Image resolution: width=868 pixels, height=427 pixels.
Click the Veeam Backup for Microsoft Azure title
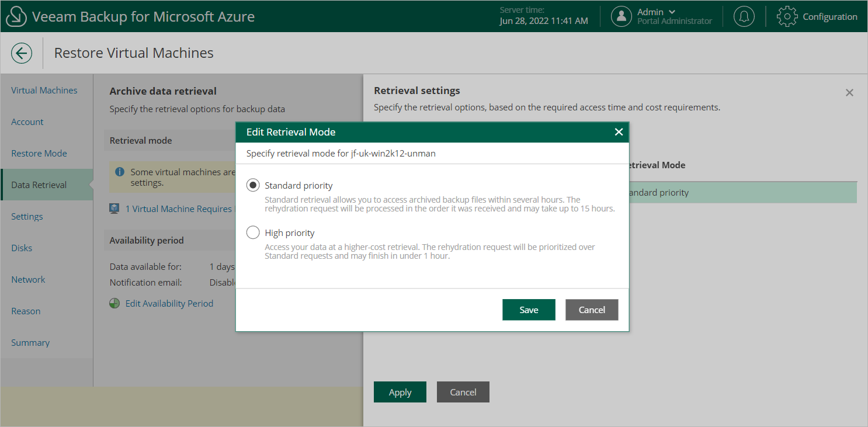(x=143, y=16)
